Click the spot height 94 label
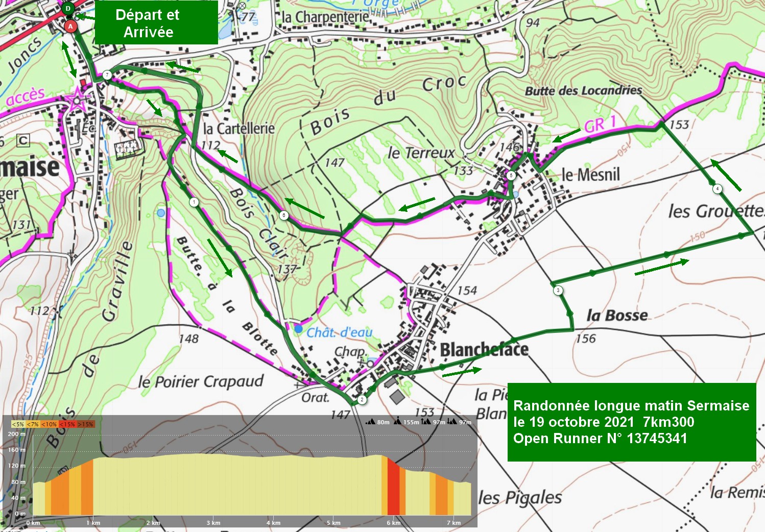 click(533, 22)
